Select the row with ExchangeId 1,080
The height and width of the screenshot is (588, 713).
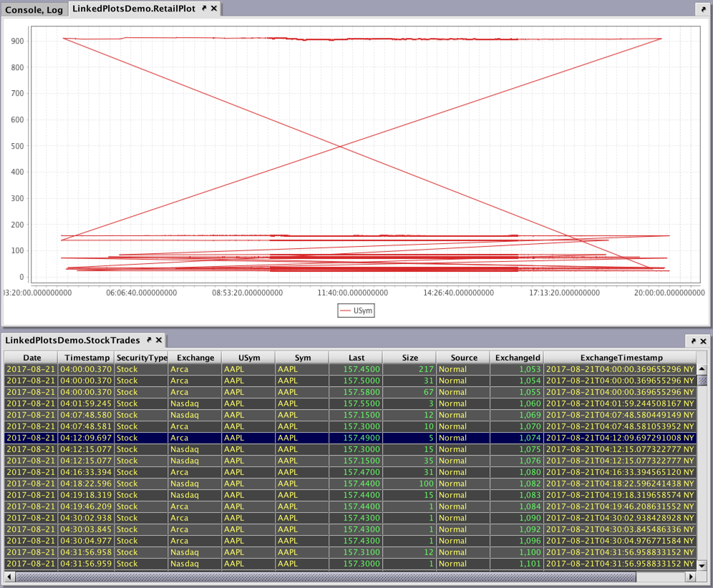[x=515, y=472]
